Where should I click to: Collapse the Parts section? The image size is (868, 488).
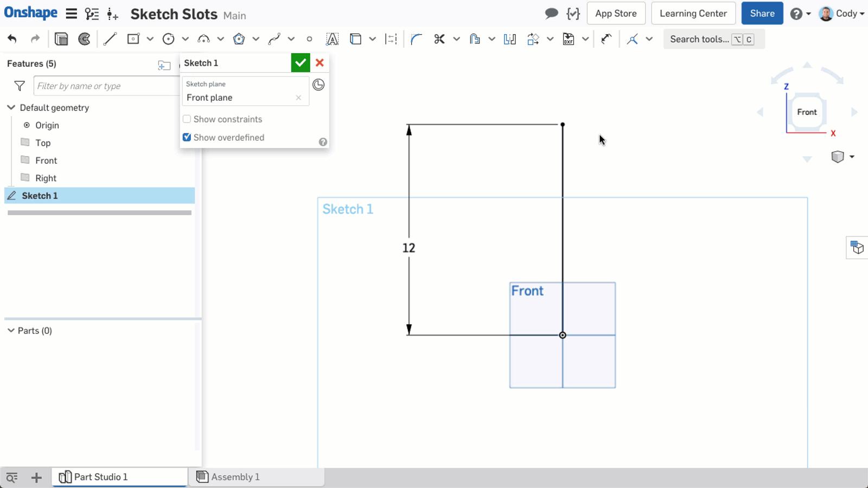pos(10,330)
